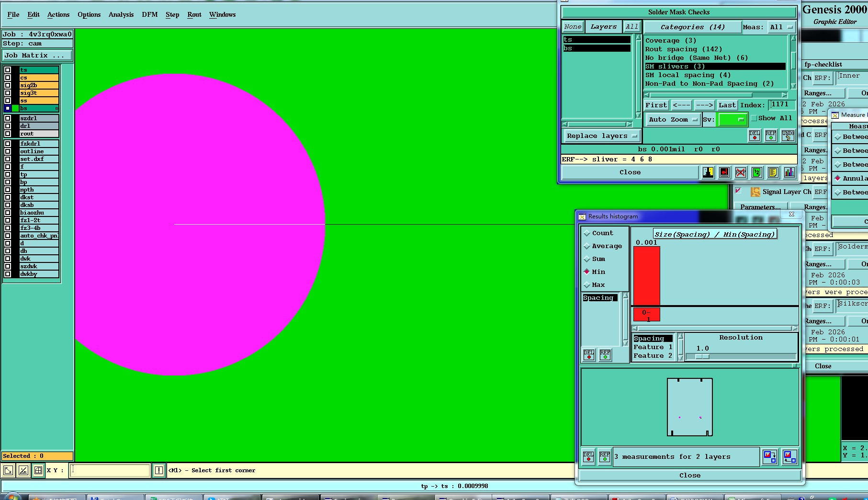Open the Job Matrix button
Image resolution: width=868 pixels, height=500 pixels.
coord(37,56)
